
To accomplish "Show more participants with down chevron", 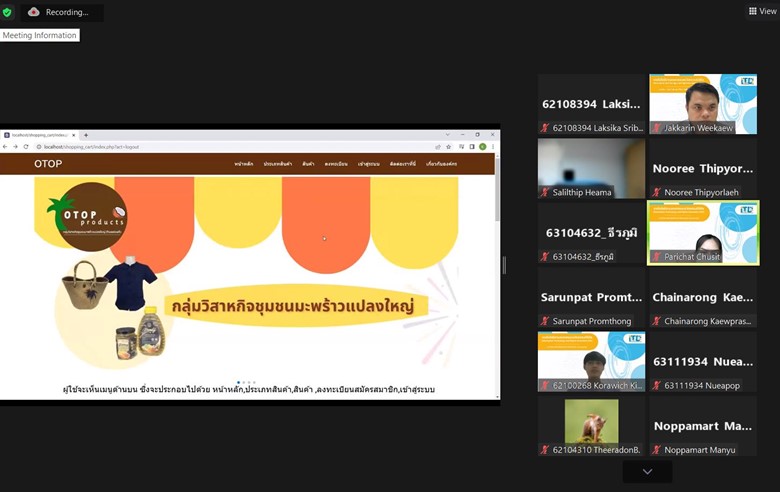I will click(x=647, y=471).
